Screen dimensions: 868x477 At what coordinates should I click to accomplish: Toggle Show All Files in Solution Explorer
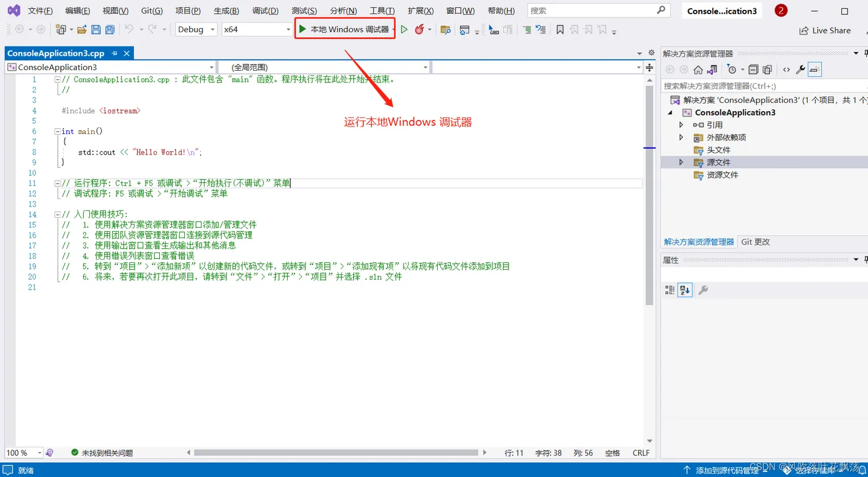pos(768,69)
